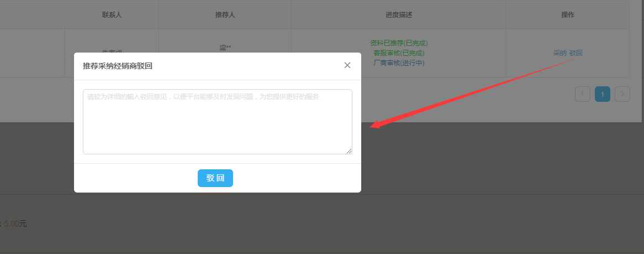Image resolution: width=644 pixels, height=254 pixels.
Task: Click the 梁** recommender name cell
Action: click(225, 48)
